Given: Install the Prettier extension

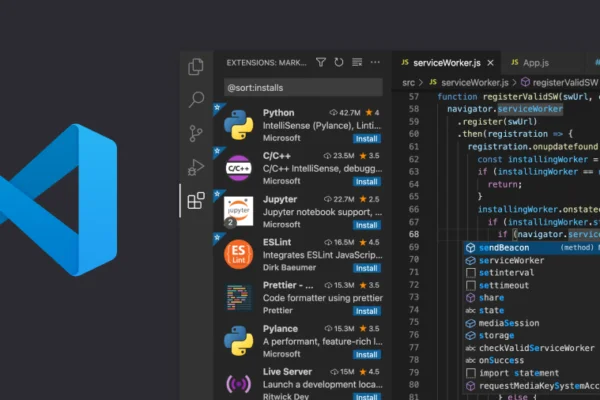Looking at the screenshot, I should (367, 311).
